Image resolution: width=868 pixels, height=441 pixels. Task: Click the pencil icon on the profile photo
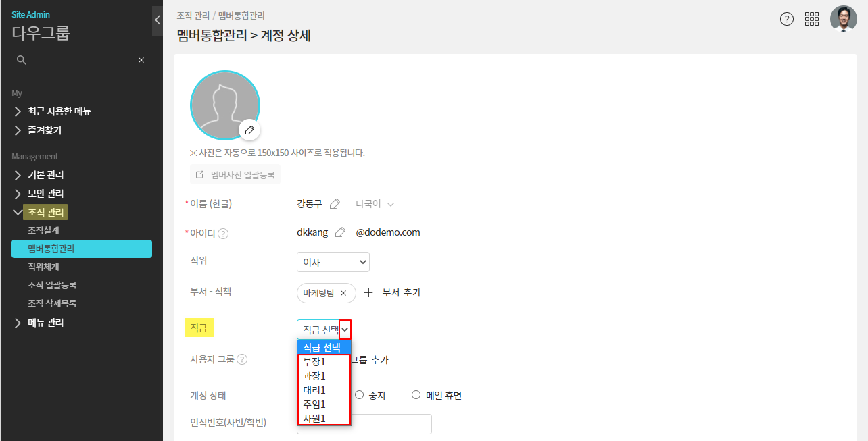tap(249, 129)
